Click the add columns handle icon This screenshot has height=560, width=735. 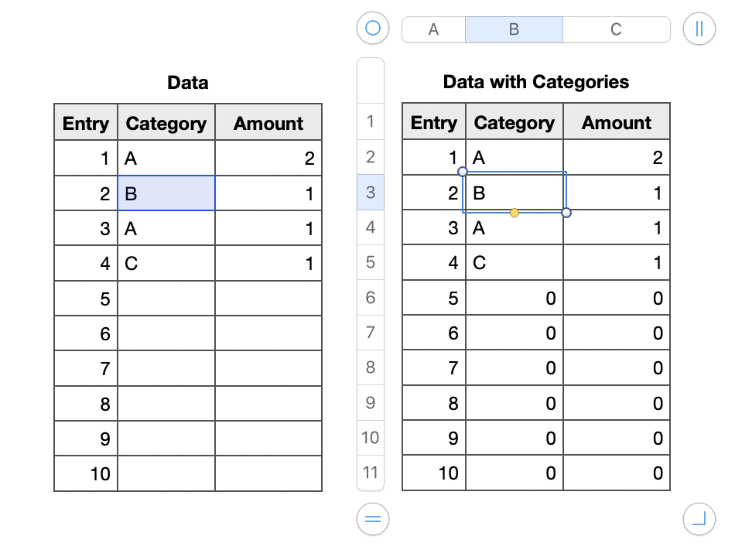[x=699, y=29]
